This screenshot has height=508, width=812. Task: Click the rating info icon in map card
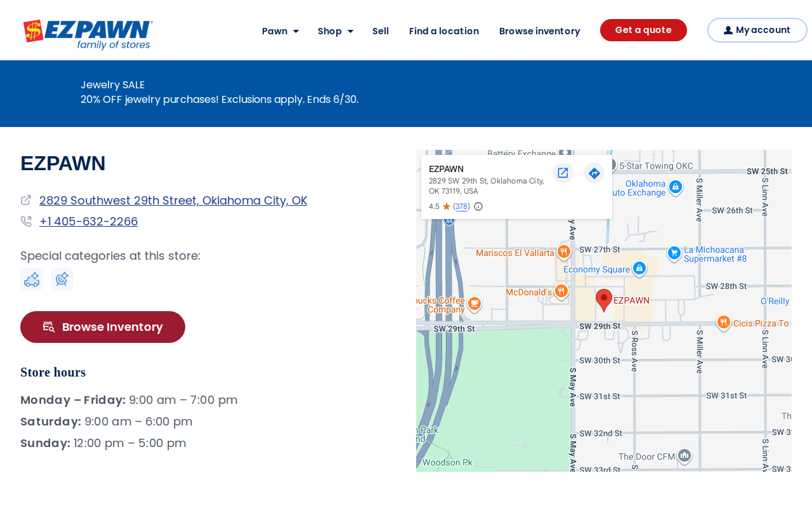pyautogui.click(x=478, y=206)
